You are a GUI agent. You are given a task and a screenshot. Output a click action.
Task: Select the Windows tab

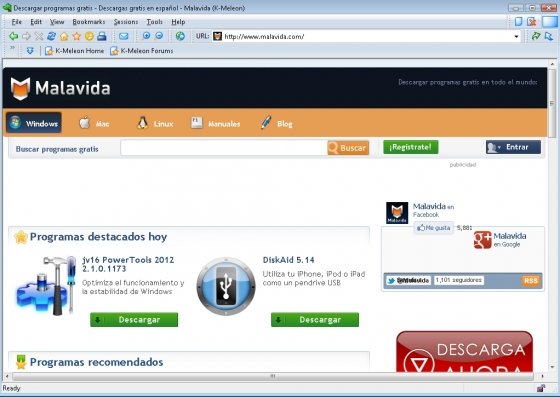point(34,123)
